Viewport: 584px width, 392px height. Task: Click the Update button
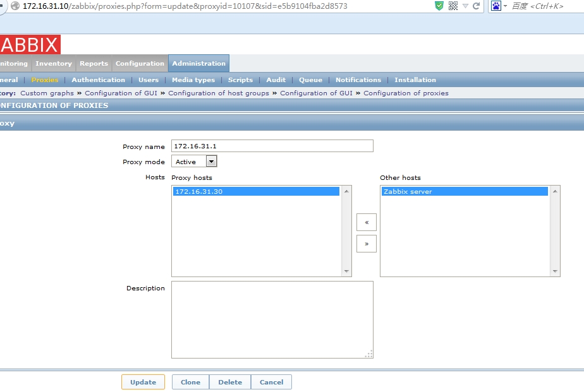(143, 382)
